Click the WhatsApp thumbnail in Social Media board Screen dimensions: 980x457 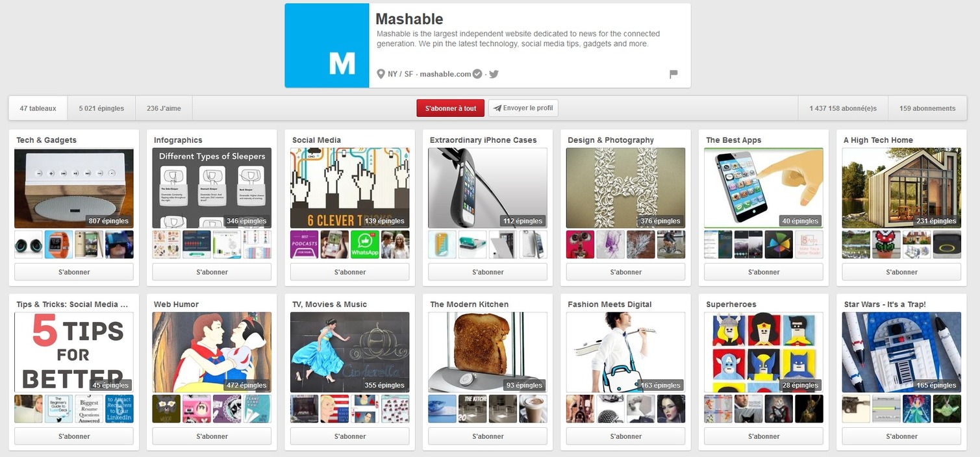(x=365, y=245)
